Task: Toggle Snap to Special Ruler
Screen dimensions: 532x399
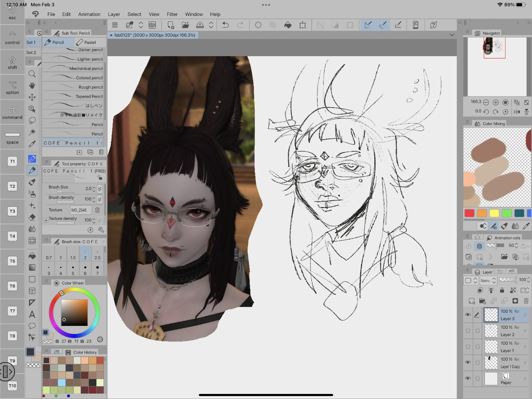Action: click(x=383, y=25)
